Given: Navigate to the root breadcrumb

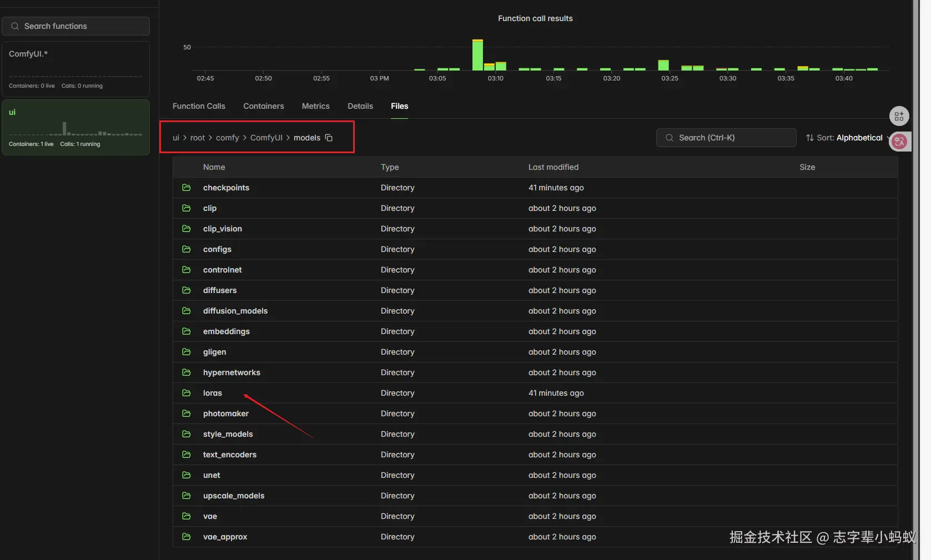Looking at the screenshot, I should click(x=198, y=138).
